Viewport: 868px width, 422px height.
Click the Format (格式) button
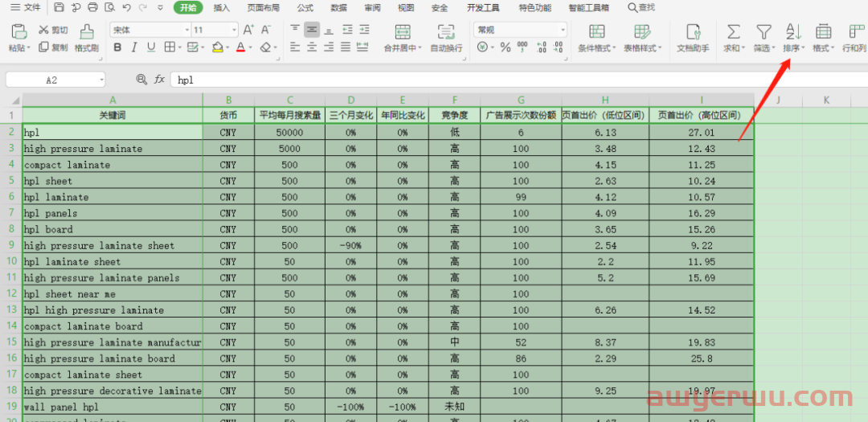824,38
